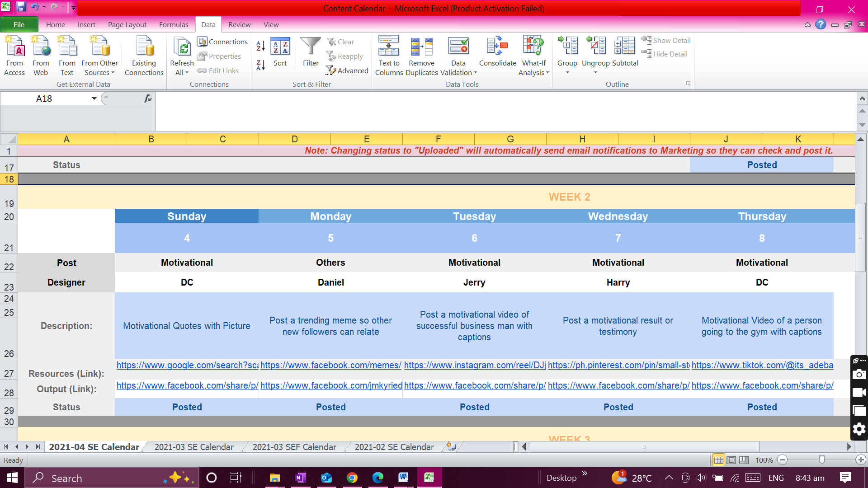This screenshot has height=488, width=868.
Task: Switch to Page Break Preview
Action: coord(744,460)
